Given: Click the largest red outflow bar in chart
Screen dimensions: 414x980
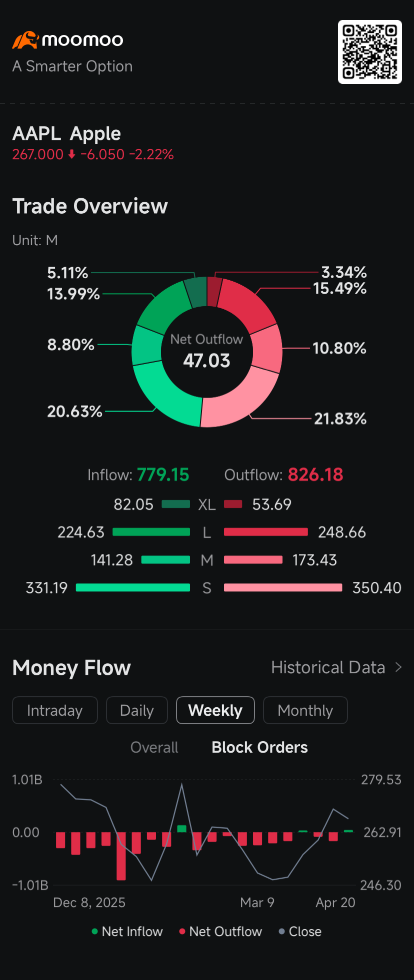Looking at the screenshot, I should click(x=121, y=856).
